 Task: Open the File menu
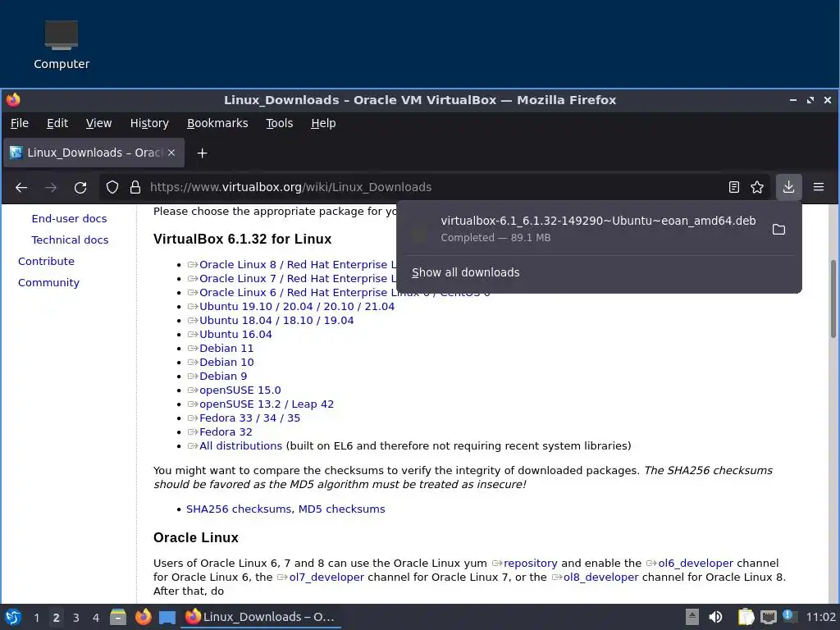click(x=20, y=123)
